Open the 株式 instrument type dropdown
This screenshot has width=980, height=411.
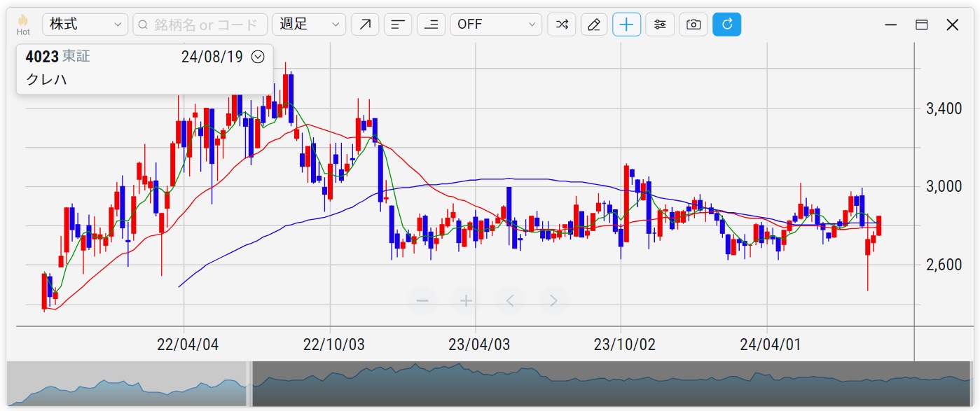click(x=85, y=25)
